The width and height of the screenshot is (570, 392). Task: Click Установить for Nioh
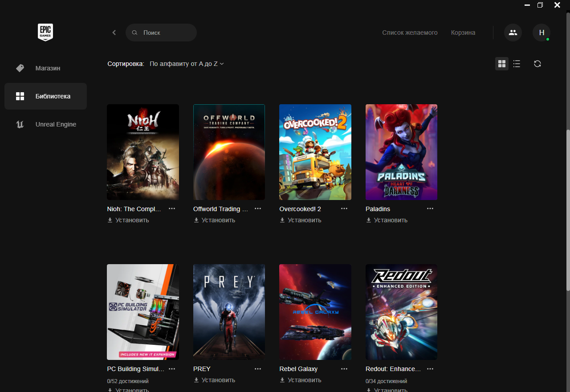[132, 220]
